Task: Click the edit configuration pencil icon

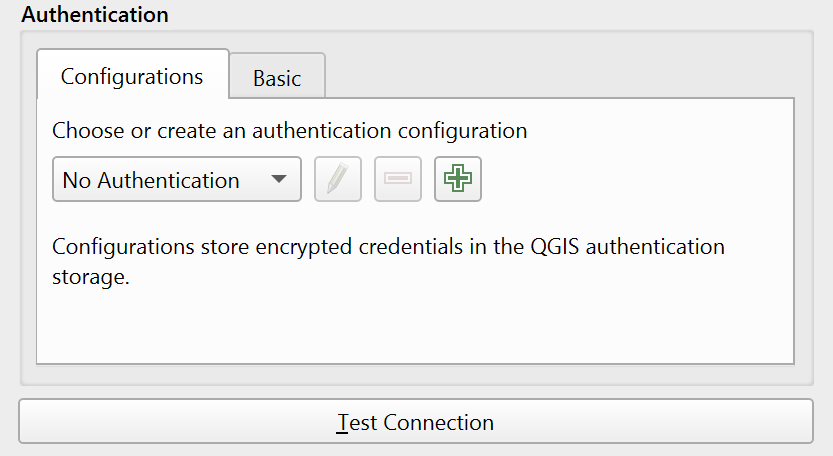Action: pos(338,180)
